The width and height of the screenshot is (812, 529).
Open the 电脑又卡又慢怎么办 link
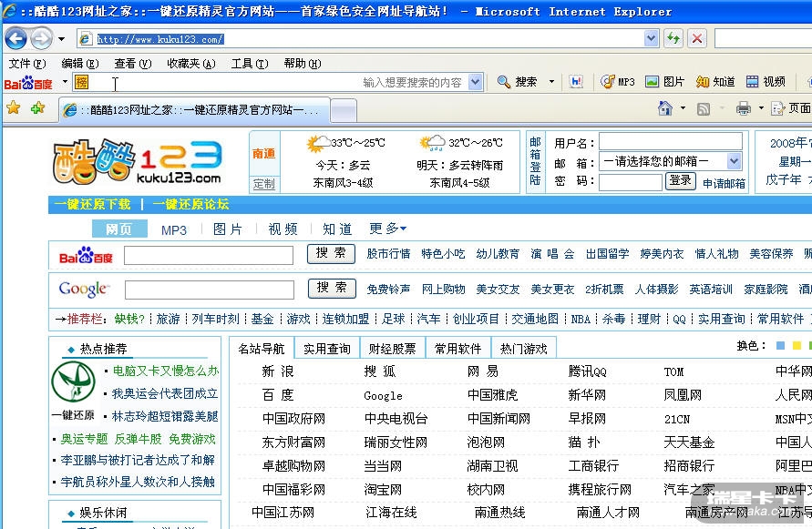pyautogui.click(x=166, y=371)
